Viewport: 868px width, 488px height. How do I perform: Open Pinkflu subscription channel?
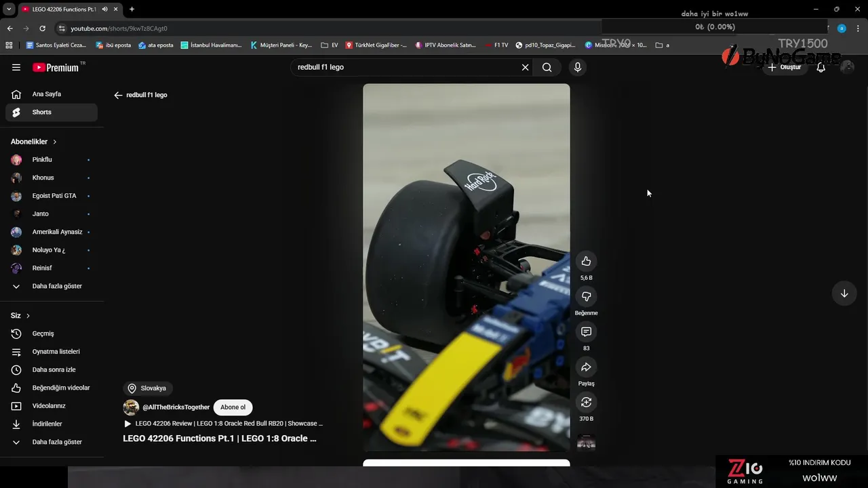click(x=52, y=159)
